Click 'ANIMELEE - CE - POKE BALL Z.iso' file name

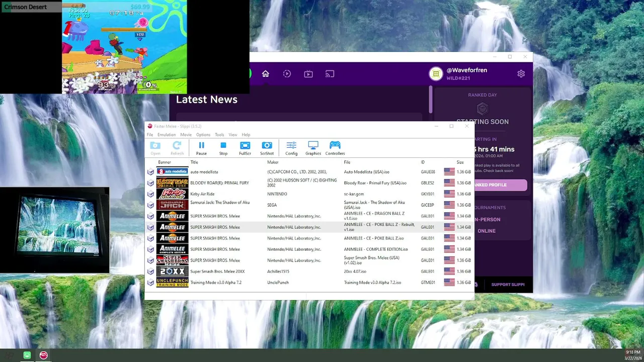[x=374, y=238]
